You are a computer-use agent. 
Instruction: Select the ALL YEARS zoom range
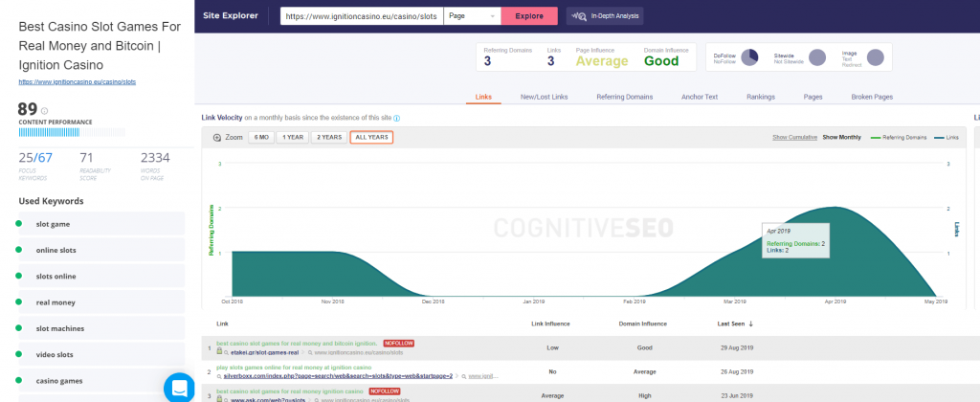[371, 138]
